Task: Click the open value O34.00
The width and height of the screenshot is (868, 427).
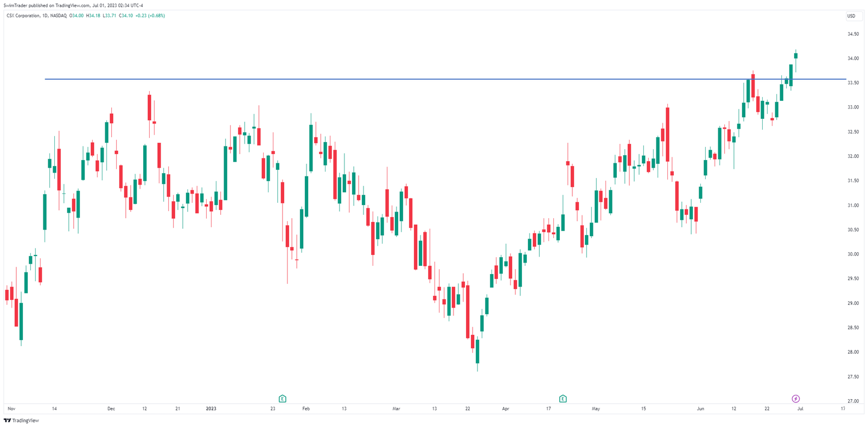Action: [78, 16]
